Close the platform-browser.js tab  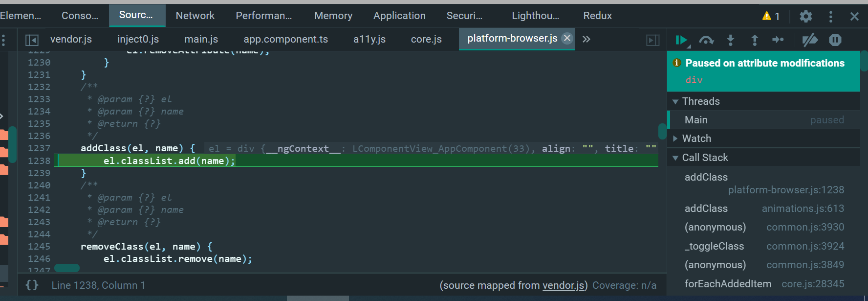coord(567,38)
